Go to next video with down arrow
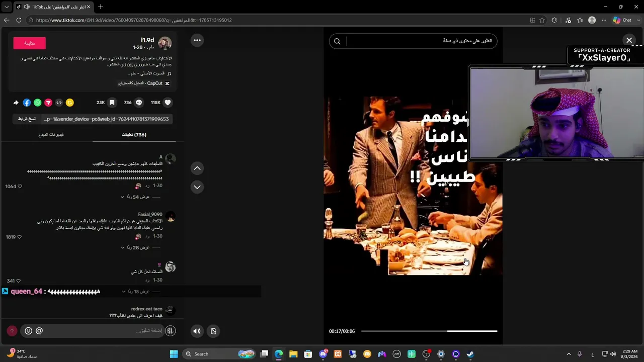644x362 pixels. click(197, 187)
